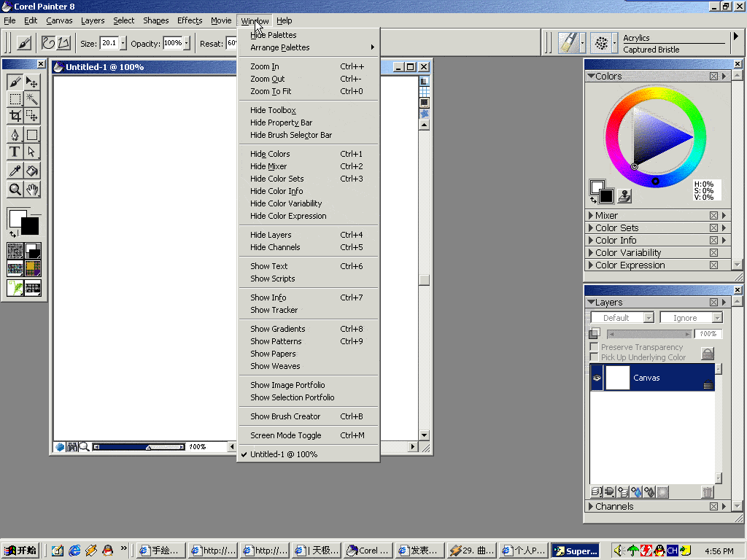Open the Pattern selector in toolbox
Image resolution: width=747 pixels, height=560 pixels.
[x=15, y=268]
